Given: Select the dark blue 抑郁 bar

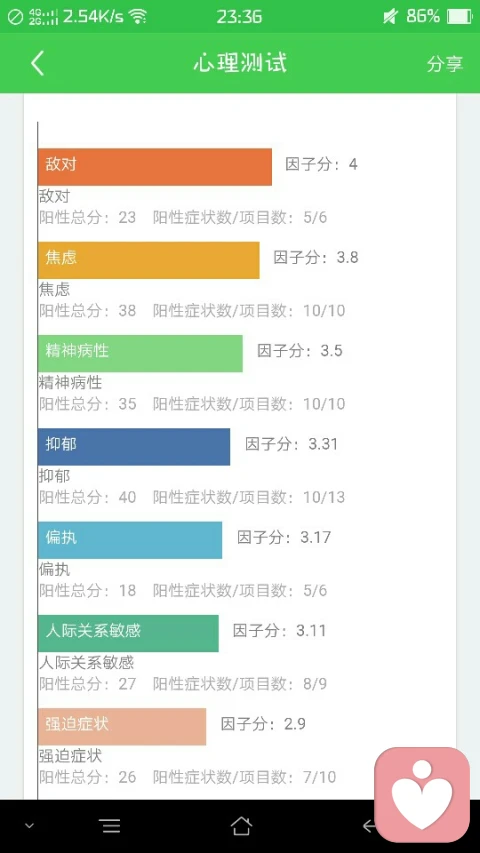Looking at the screenshot, I should click(x=134, y=447).
